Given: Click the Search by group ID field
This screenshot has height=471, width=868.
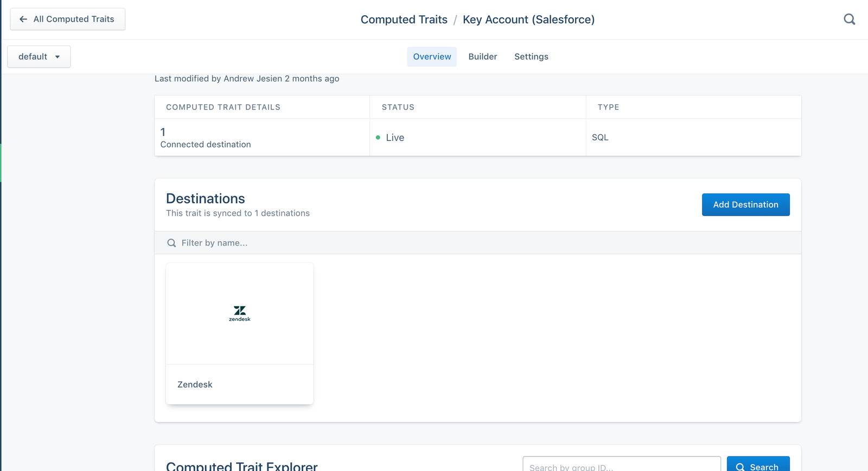Looking at the screenshot, I should coord(621,466).
